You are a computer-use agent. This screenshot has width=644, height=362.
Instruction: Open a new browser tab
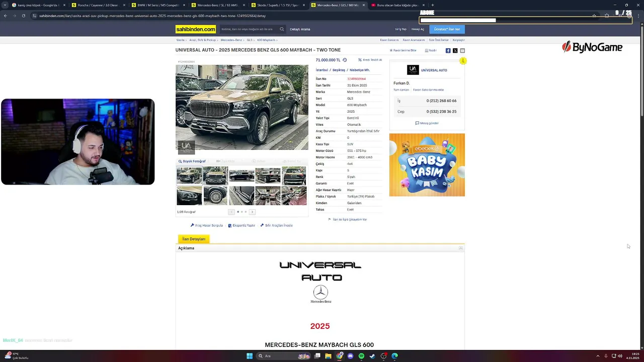(x=432, y=5)
